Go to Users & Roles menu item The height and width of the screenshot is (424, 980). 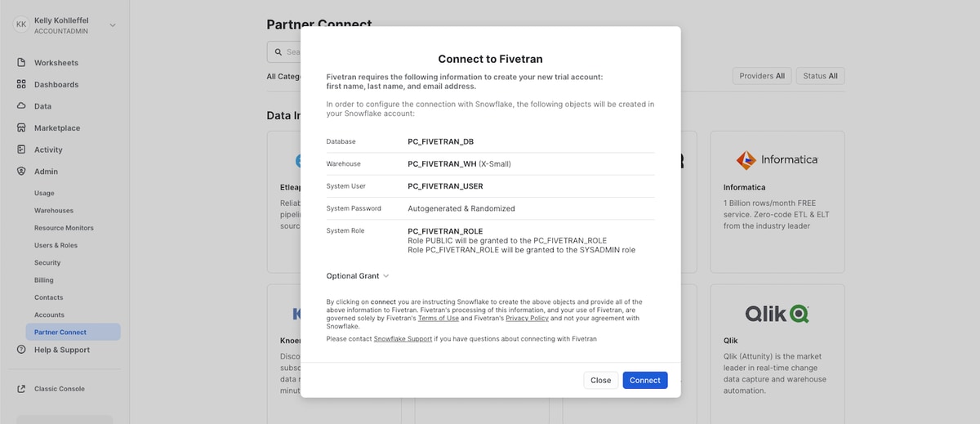click(x=56, y=245)
